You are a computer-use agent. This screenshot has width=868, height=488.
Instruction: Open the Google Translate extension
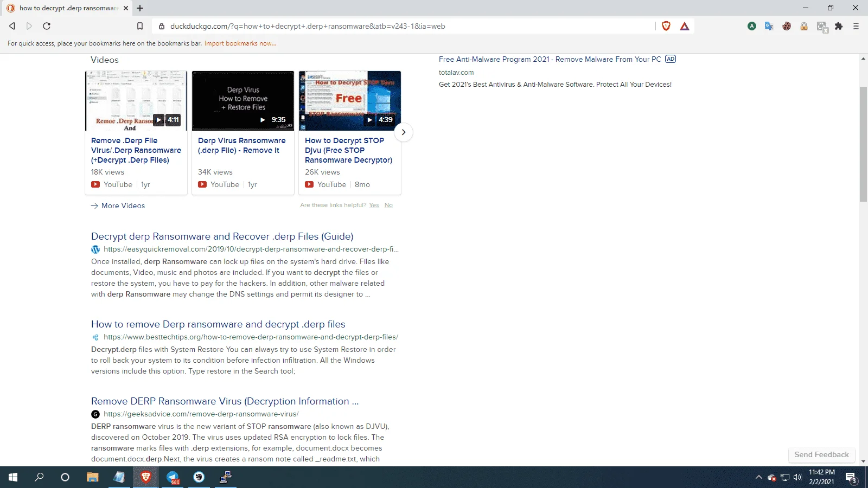pyautogui.click(x=769, y=26)
